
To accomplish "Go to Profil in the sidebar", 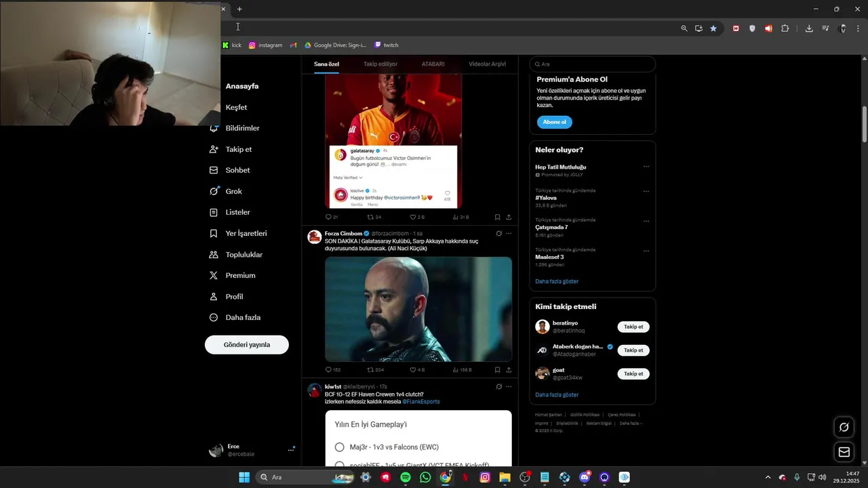I will point(226,296).
